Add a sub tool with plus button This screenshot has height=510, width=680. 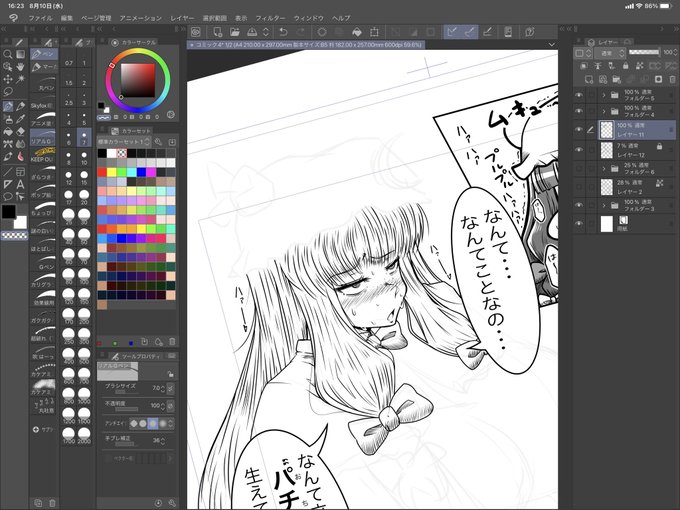coord(36,429)
